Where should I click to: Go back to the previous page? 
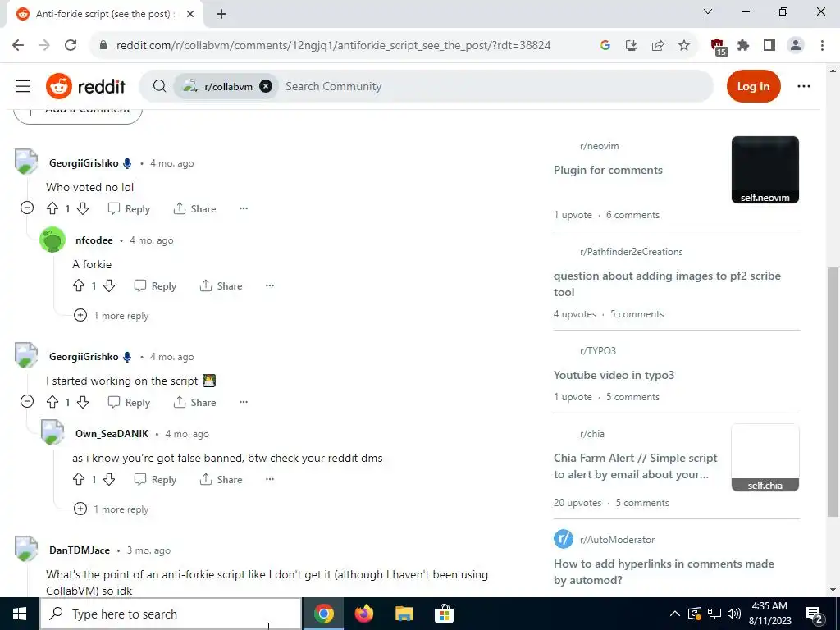pos(18,45)
